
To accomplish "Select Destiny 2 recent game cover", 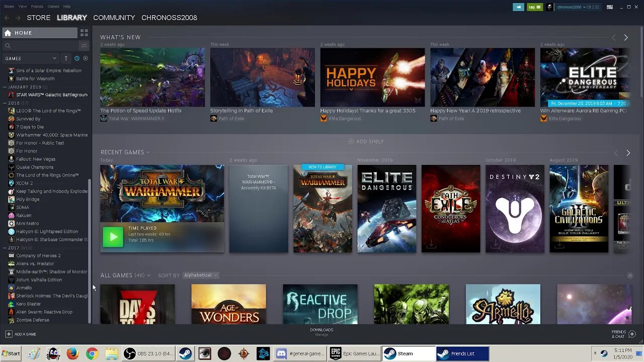I will click(515, 209).
